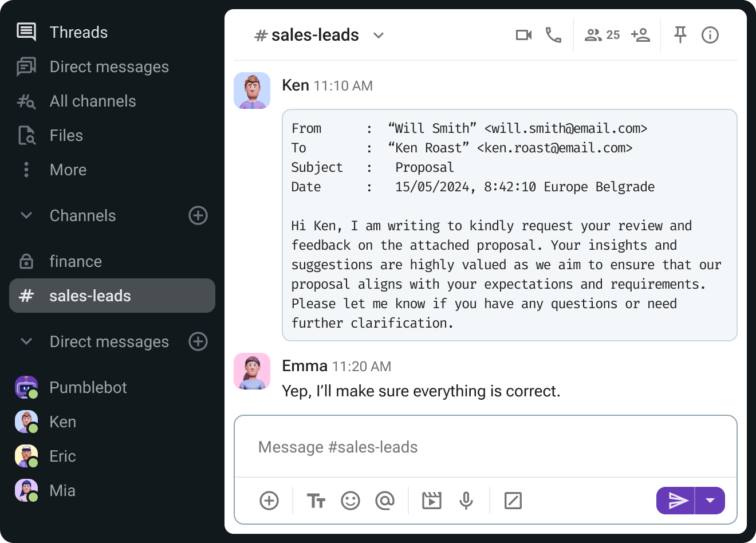View the 25 channel members
Image resolution: width=756 pixels, height=543 pixels.
tap(602, 35)
